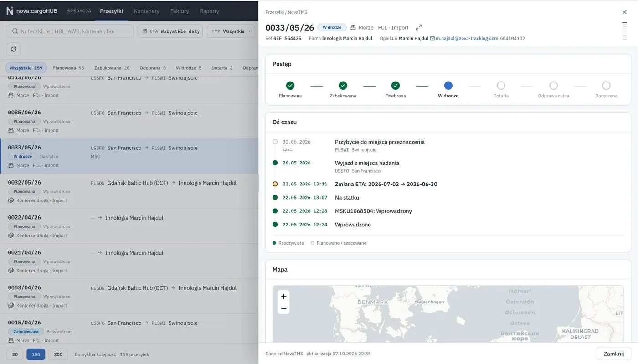
Task: Filter shipments by Planowana 98 chip
Action: point(68,68)
